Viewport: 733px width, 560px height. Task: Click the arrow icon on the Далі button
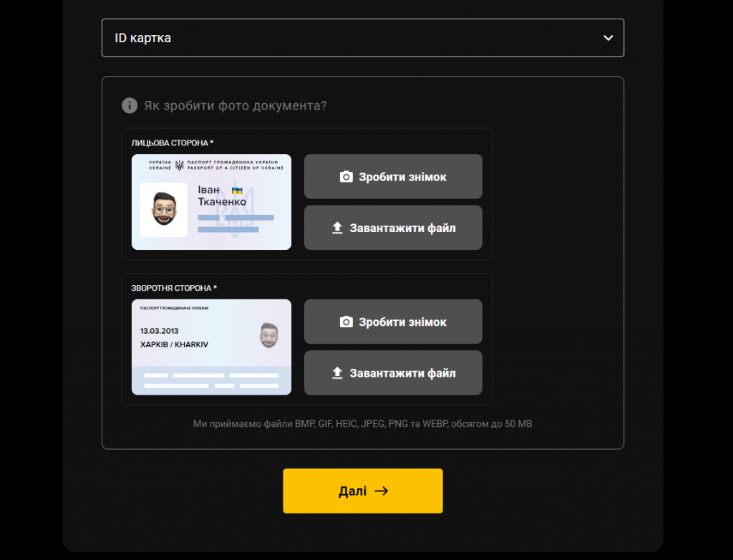tap(382, 491)
